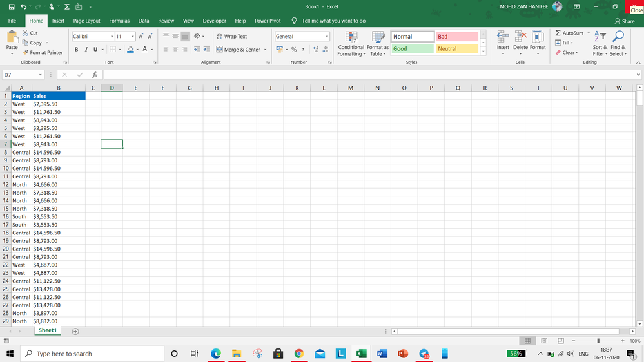Expand the Merge & Center dropdown arrow
The height and width of the screenshot is (362, 644).
pyautogui.click(x=266, y=49)
